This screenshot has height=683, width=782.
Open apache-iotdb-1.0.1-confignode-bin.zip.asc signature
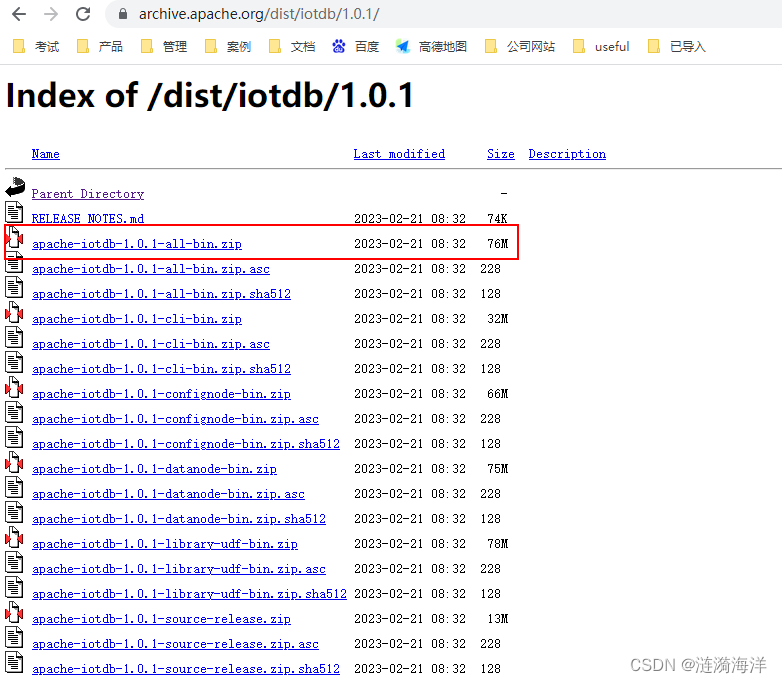(175, 419)
